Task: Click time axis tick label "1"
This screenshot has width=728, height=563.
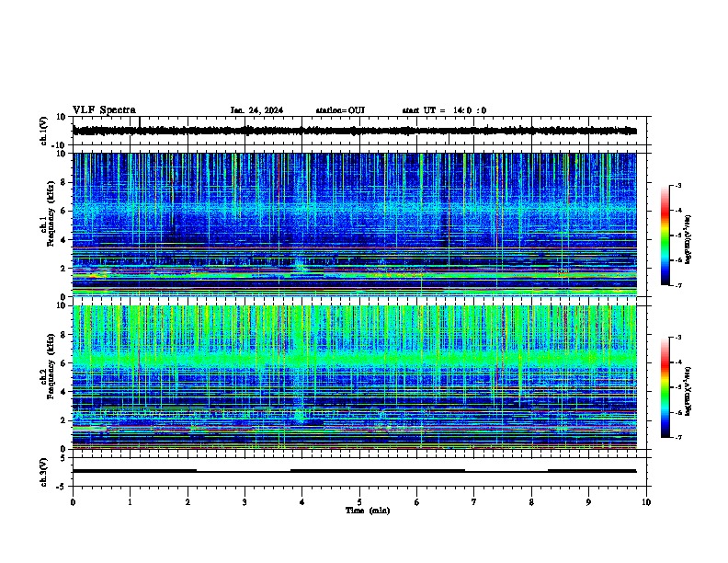Action: 130,502
